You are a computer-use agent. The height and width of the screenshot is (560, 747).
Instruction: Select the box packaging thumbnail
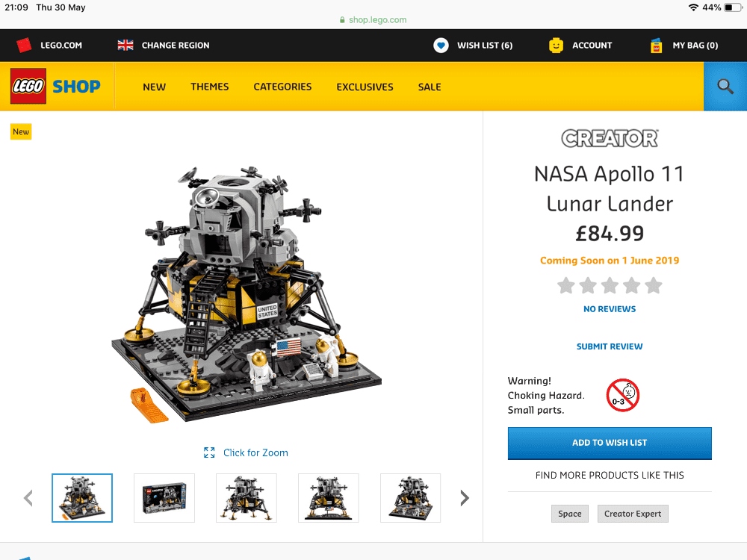164,498
